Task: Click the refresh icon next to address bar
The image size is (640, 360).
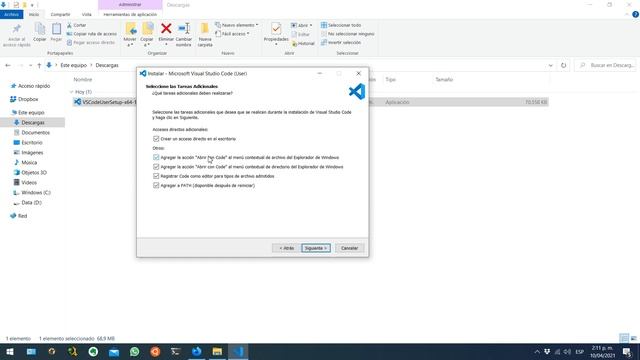Action: click(563, 65)
